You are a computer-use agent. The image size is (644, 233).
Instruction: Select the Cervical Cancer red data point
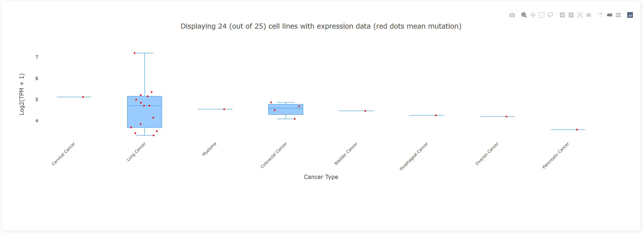83,97
